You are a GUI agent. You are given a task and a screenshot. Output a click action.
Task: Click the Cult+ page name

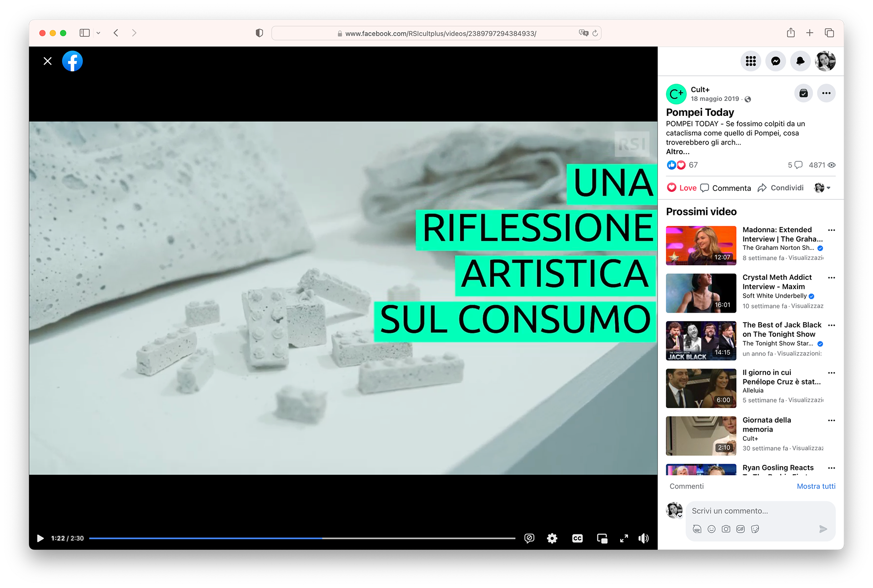click(700, 90)
